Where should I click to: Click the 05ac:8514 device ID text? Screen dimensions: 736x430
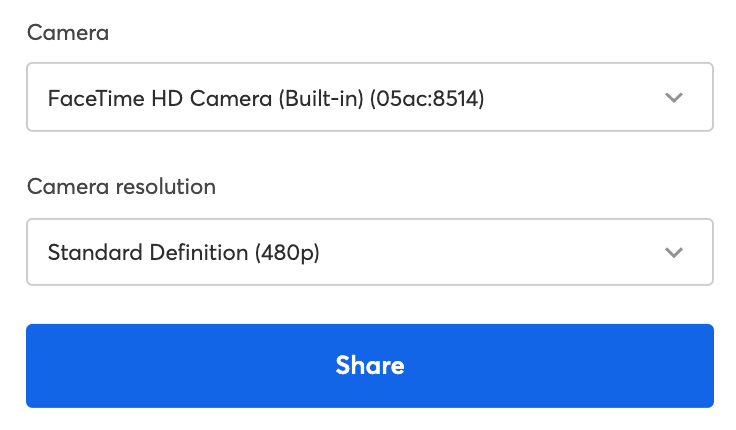[x=427, y=99]
